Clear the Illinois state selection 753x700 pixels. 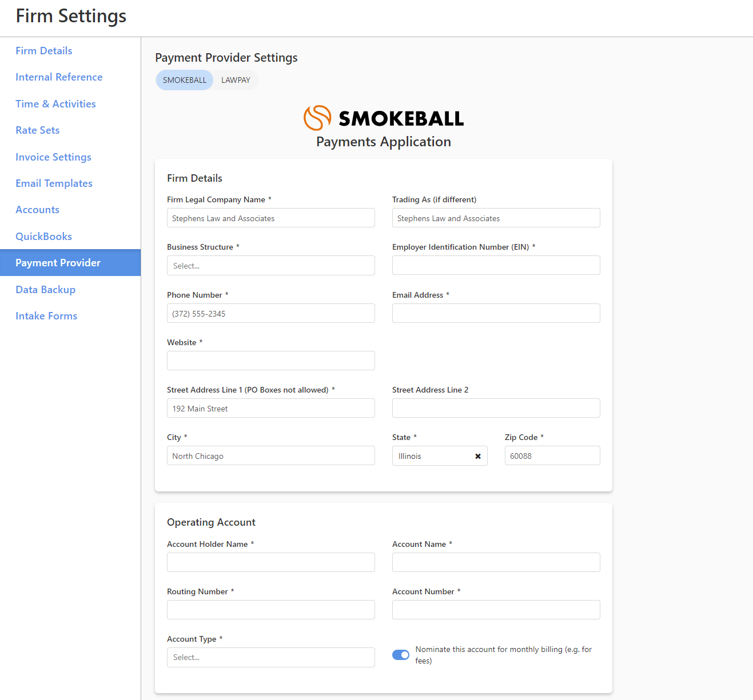click(x=478, y=456)
